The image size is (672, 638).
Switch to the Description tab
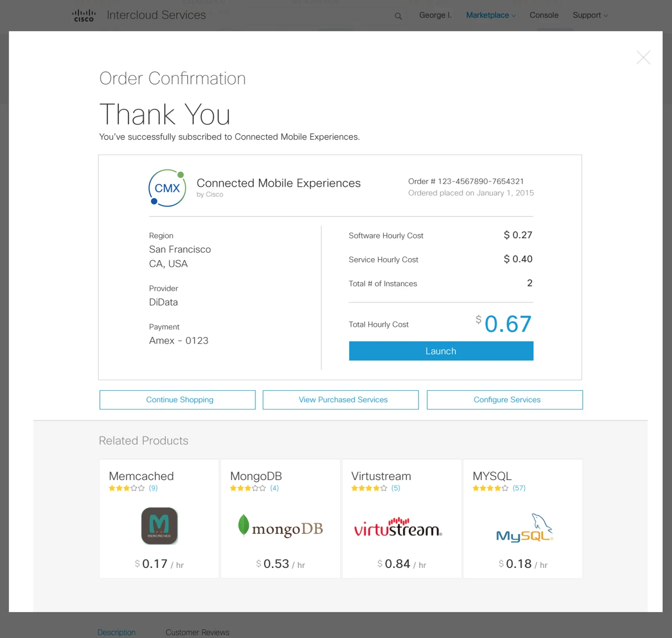point(117,632)
